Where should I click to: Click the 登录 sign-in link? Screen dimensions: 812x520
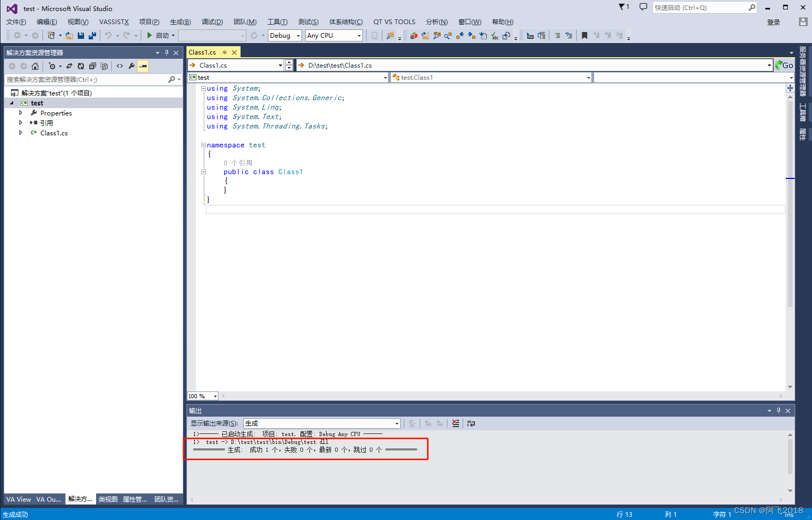tap(773, 22)
